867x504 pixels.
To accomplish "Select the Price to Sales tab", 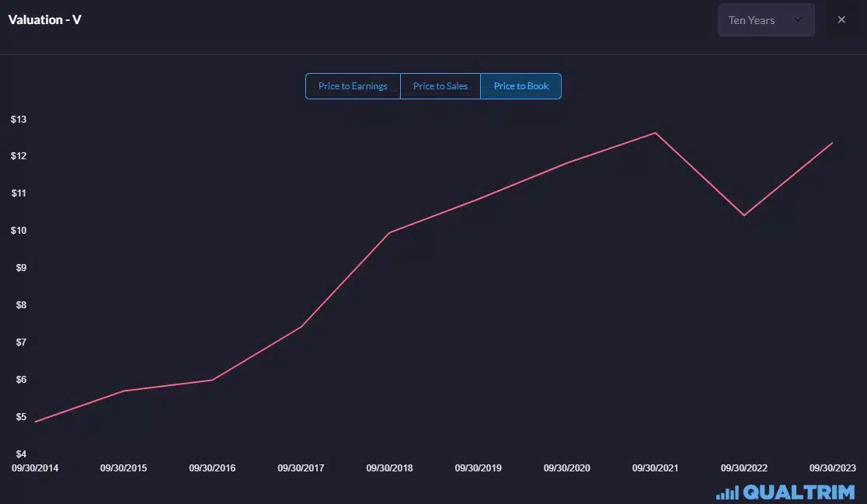I will click(440, 86).
